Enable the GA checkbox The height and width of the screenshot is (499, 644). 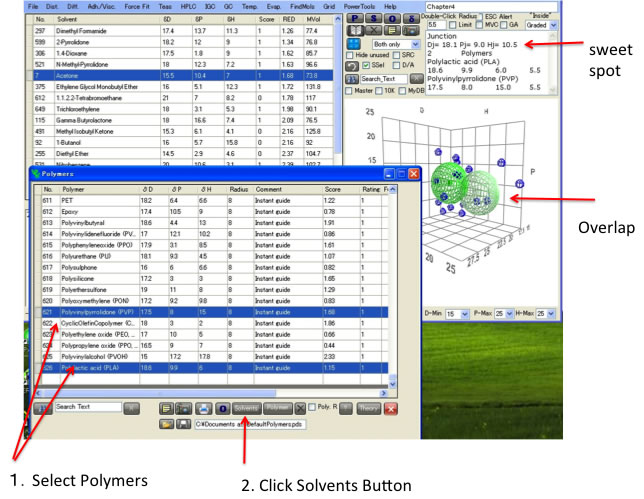pos(504,25)
